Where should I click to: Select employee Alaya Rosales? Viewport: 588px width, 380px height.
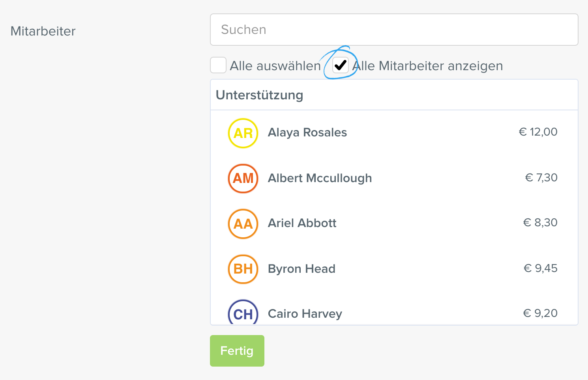[394, 133]
